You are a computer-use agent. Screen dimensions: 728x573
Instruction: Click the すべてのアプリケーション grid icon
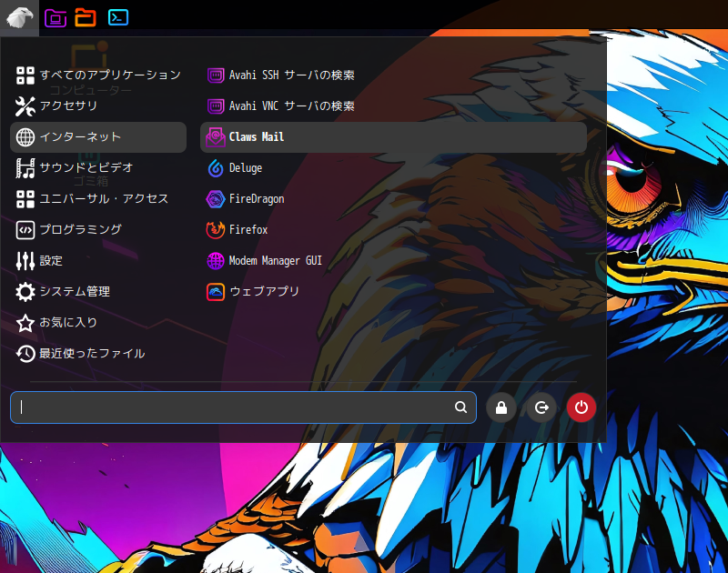tap(25, 75)
